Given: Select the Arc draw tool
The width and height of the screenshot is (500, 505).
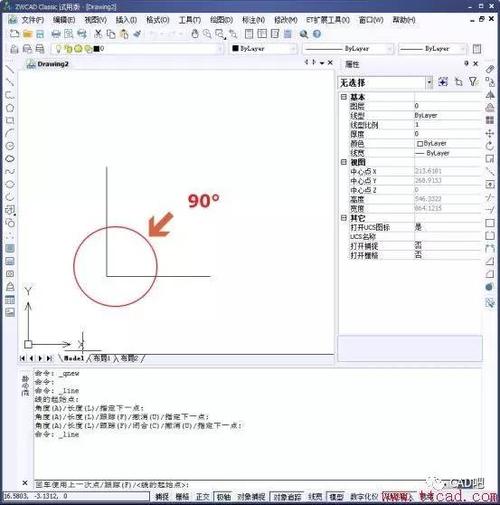Looking at the screenshot, I should click(10, 133).
